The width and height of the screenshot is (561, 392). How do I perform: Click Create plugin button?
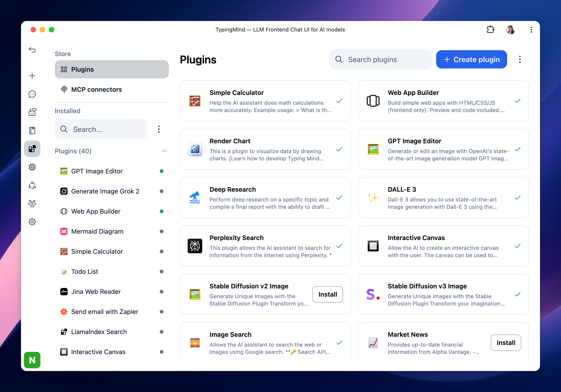point(471,59)
